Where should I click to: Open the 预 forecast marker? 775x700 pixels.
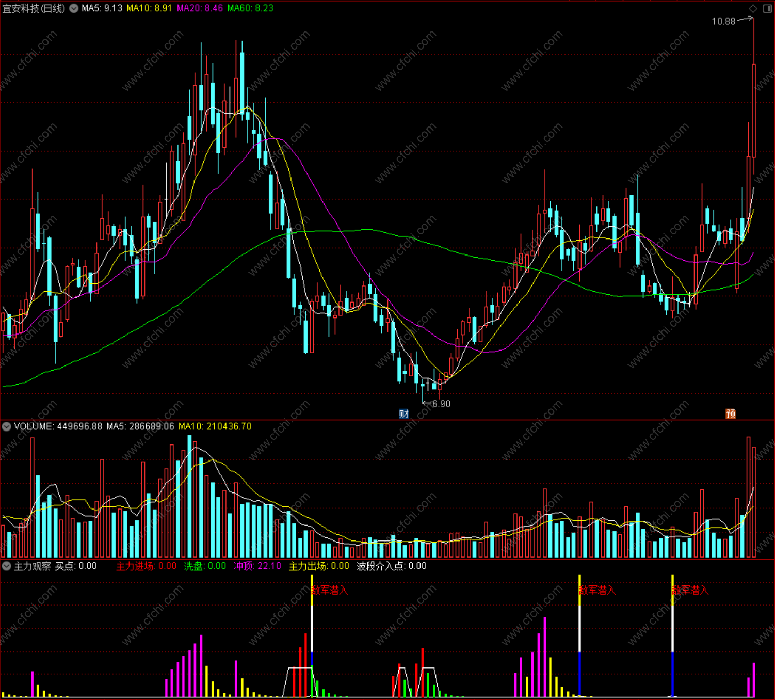[731, 413]
